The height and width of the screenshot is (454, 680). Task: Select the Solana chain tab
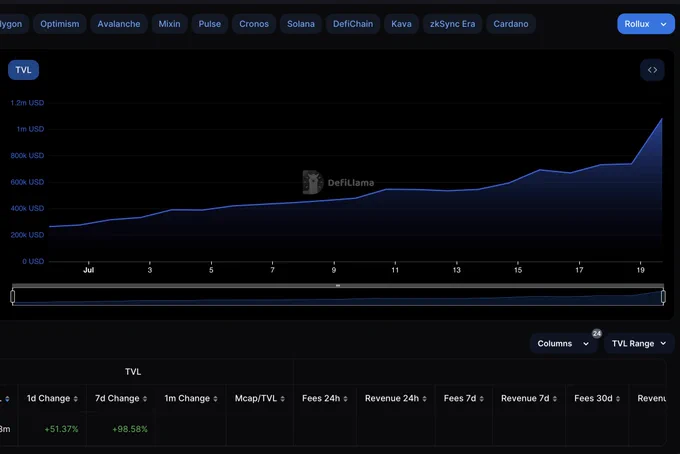(x=301, y=24)
